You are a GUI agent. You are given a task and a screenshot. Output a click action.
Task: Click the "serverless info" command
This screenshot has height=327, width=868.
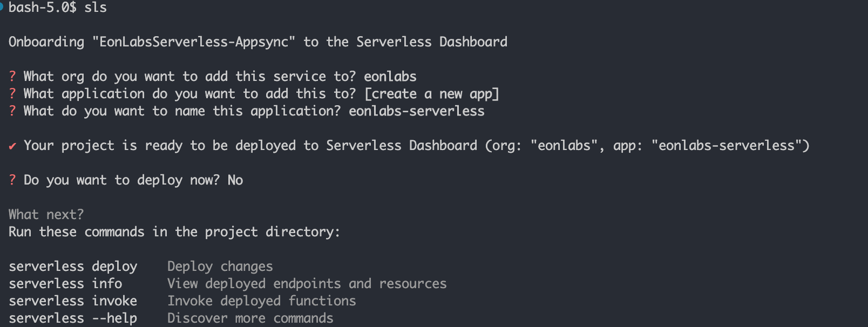[65, 284]
